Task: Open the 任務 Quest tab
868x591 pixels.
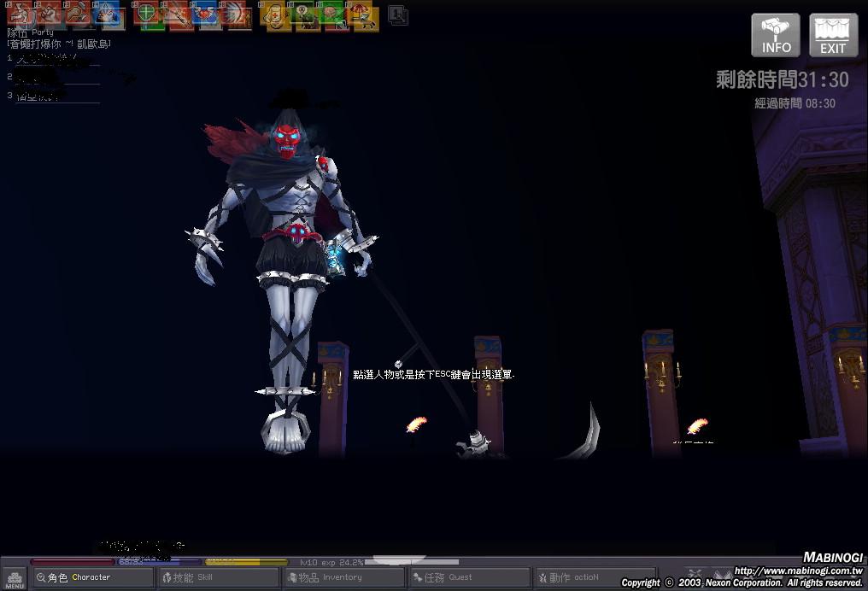Action: click(x=470, y=578)
